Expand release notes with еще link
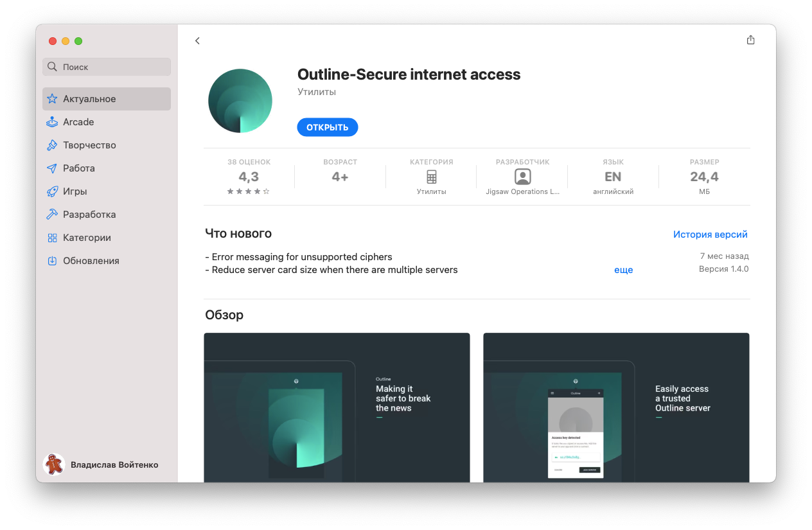The width and height of the screenshot is (812, 530). click(624, 270)
